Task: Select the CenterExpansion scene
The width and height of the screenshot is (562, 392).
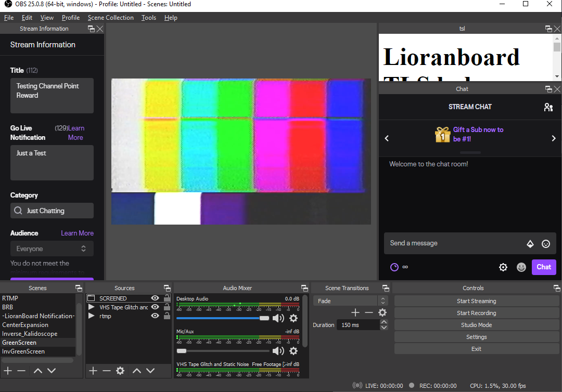Action: click(38, 325)
